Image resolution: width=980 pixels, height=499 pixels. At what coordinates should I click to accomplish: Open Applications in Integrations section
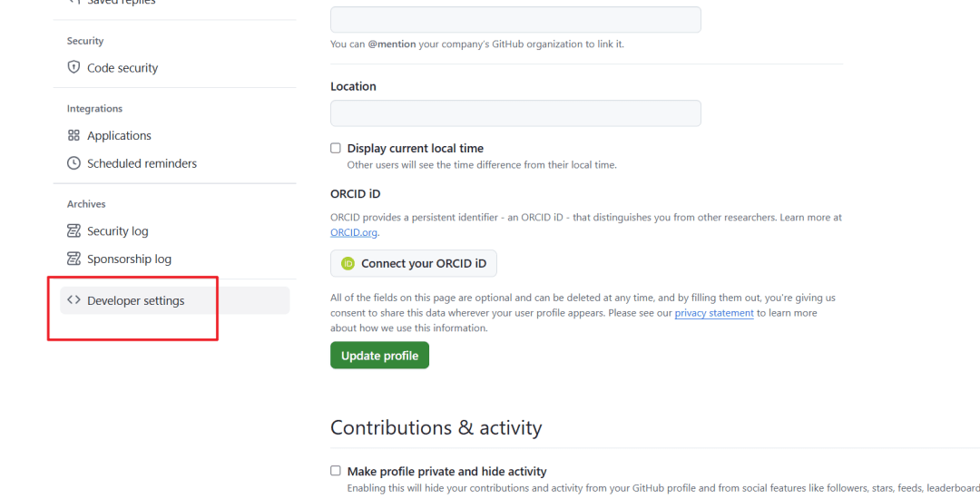pos(119,136)
